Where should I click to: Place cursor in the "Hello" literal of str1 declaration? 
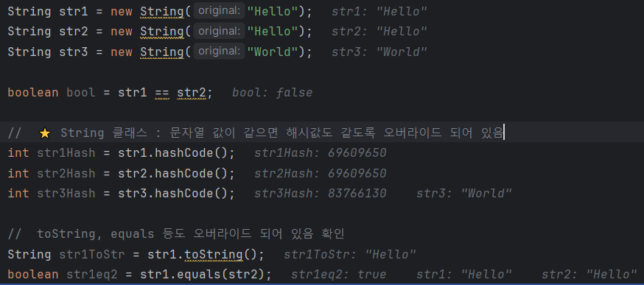point(273,12)
